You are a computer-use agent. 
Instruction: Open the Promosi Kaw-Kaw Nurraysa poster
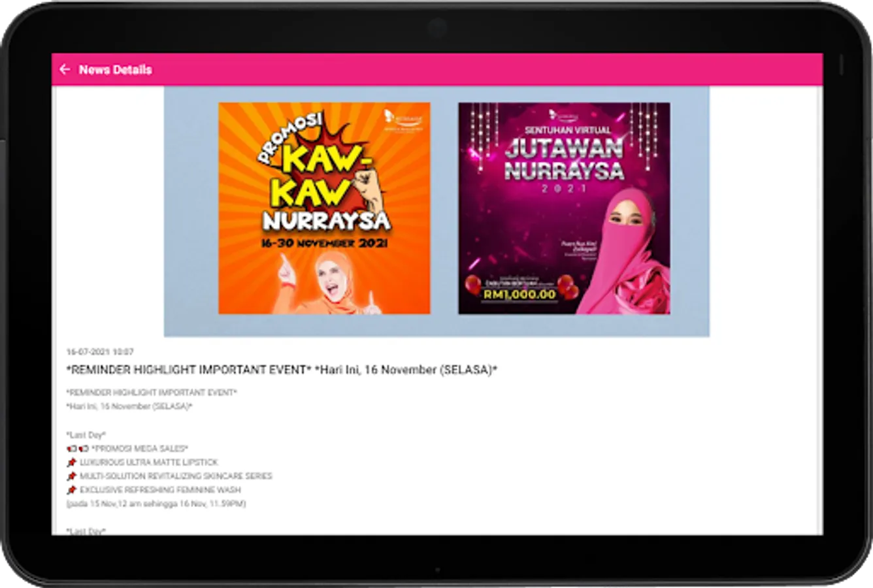pyautogui.click(x=324, y=208)
